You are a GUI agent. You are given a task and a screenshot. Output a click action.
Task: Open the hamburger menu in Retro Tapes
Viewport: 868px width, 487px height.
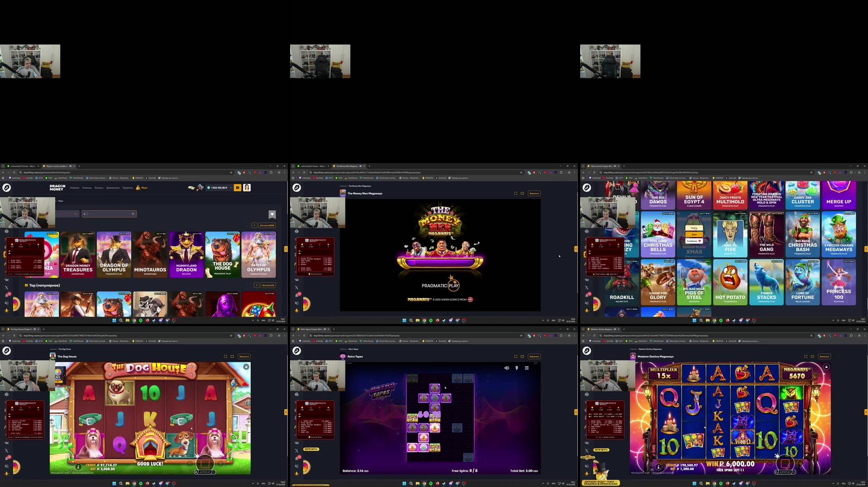[x=526, y=368]
